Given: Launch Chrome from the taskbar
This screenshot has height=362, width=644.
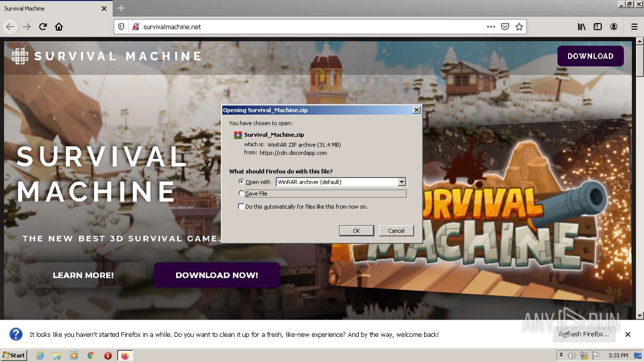Looking at the screenshot, I should (x=91, y=355).
